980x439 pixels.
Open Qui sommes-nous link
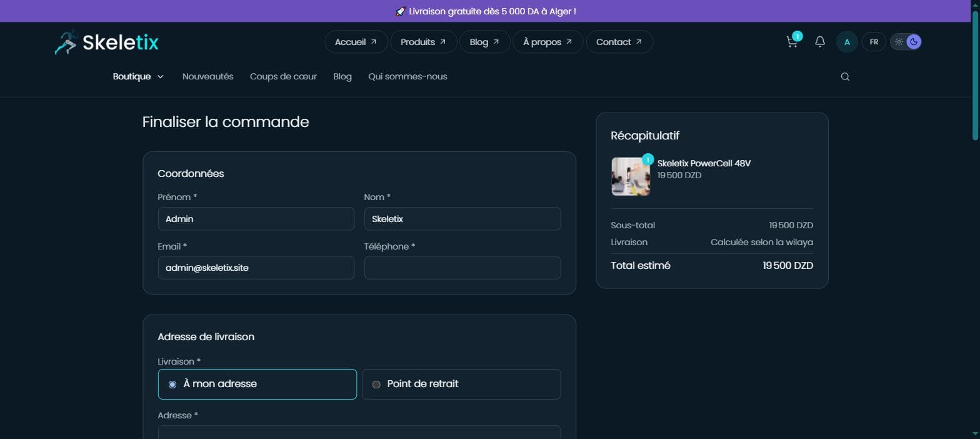coord(407,76)
